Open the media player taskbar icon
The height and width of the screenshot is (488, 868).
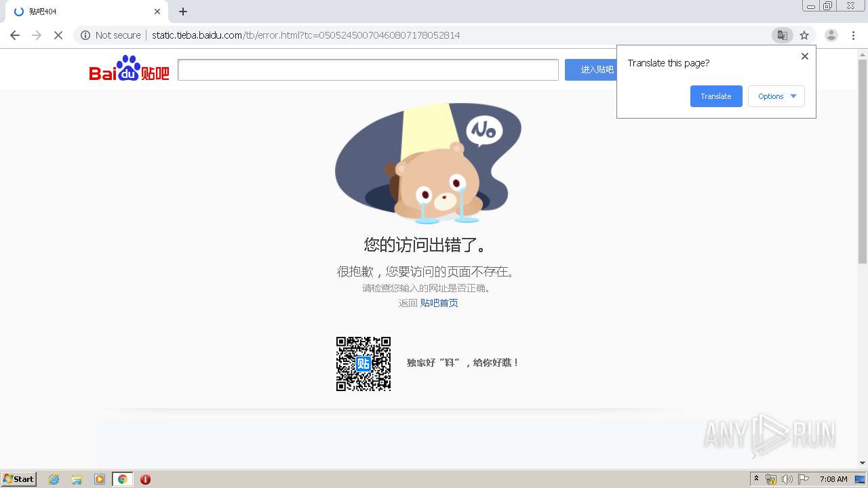pyautogui.click(x=100, y=479)
